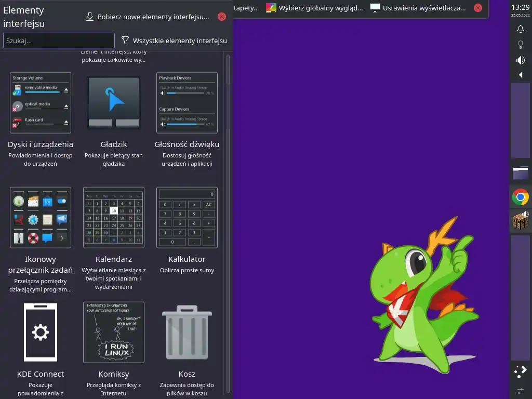The height and width of the screenshot is (399, 532).
Task: Click the tapety taskbar entry
Action: click(x=246, y=8)
